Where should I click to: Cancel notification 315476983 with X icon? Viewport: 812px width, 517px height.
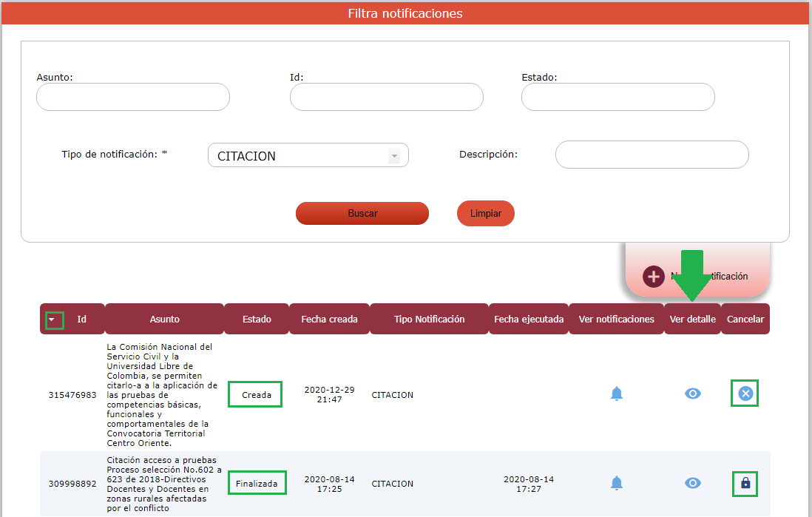[x=745, y=394]
